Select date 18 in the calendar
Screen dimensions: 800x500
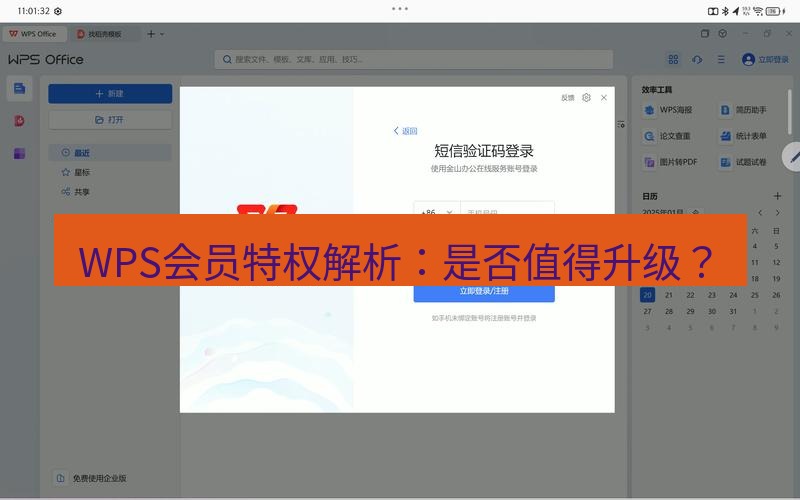755,279
